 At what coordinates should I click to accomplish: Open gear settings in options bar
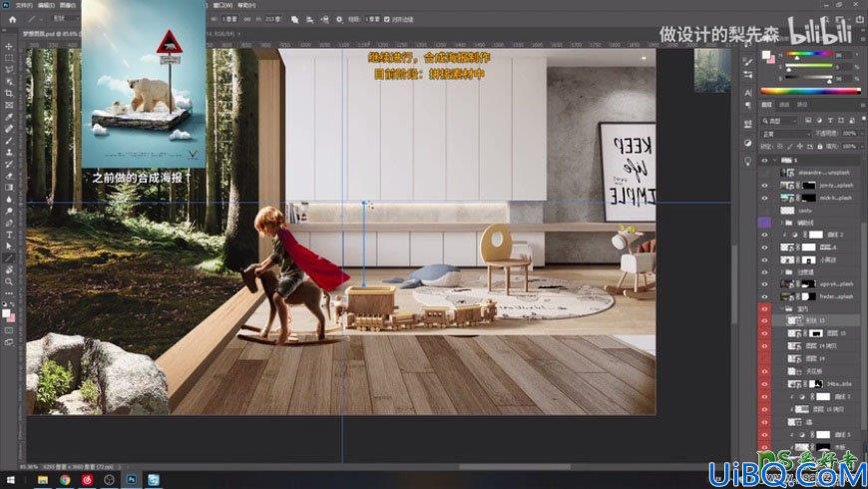click(339, 19)
